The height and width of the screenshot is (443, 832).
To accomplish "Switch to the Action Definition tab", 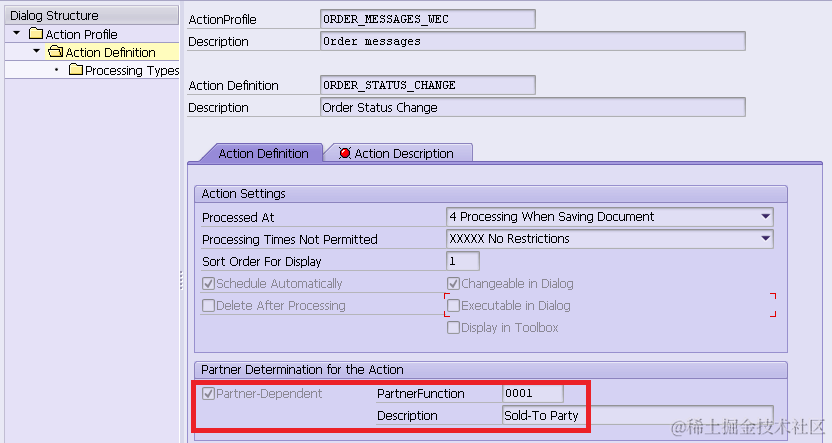I will [x=263, y=153].
